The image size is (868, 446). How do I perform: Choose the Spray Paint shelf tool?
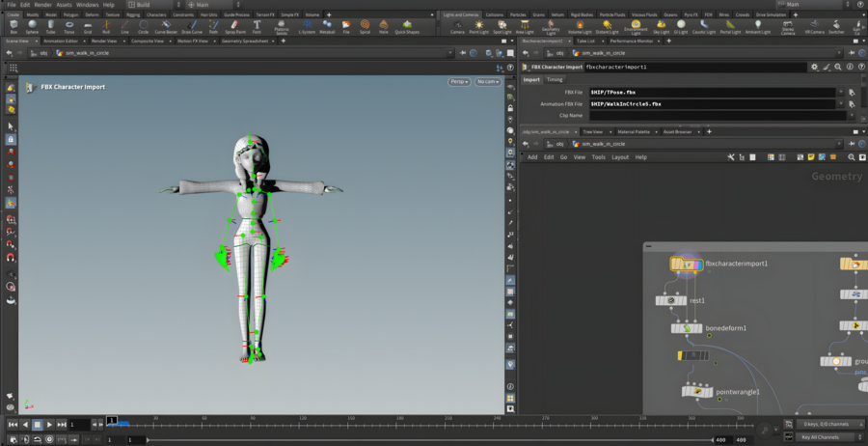click(235, 27)
